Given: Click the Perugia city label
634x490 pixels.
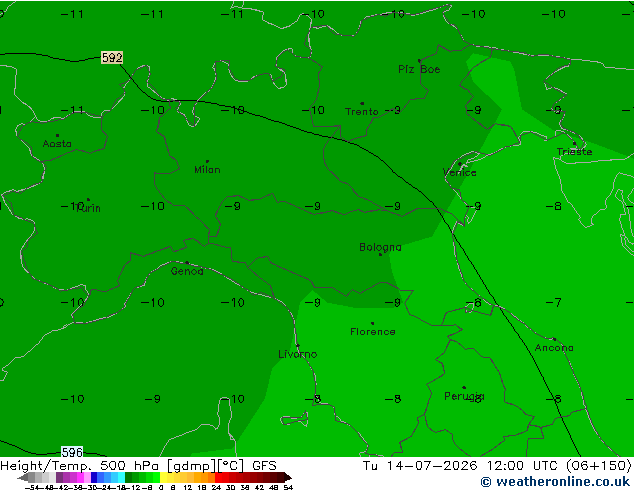Looking at the screenshot, I should coord(464,396).
